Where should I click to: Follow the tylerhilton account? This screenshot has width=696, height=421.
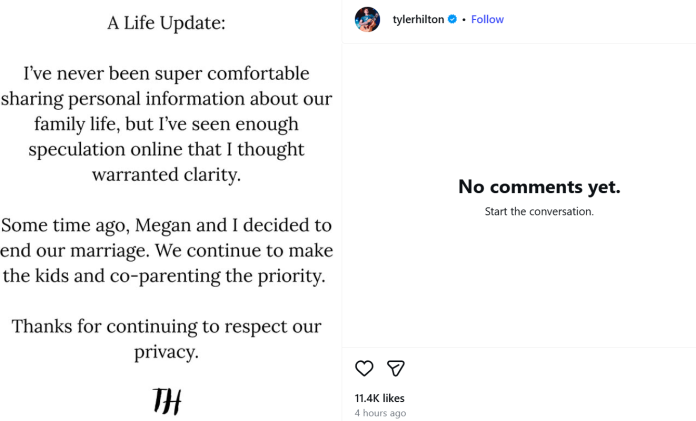coord(488,20)
